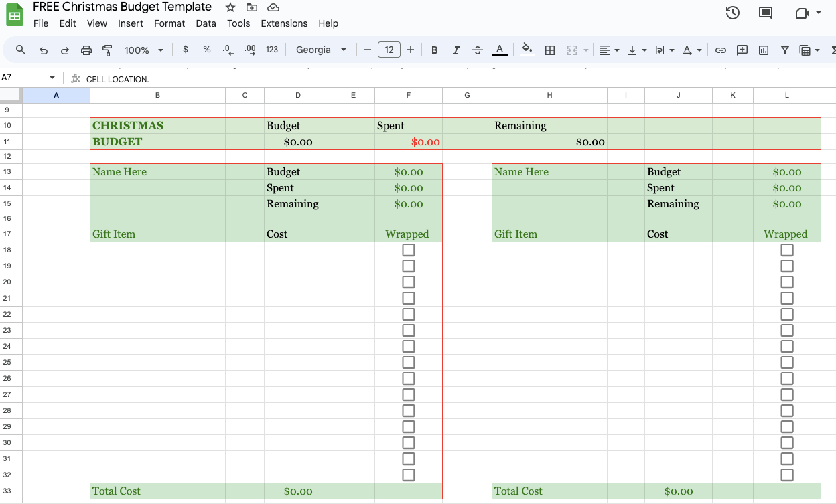Select the column H header

pyautogui.click(x=549, y=95)
